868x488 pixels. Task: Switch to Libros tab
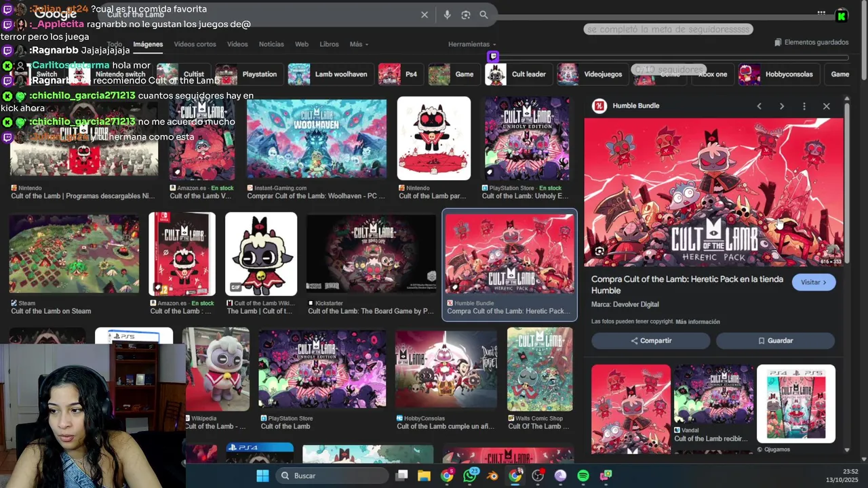coord(329,44)
